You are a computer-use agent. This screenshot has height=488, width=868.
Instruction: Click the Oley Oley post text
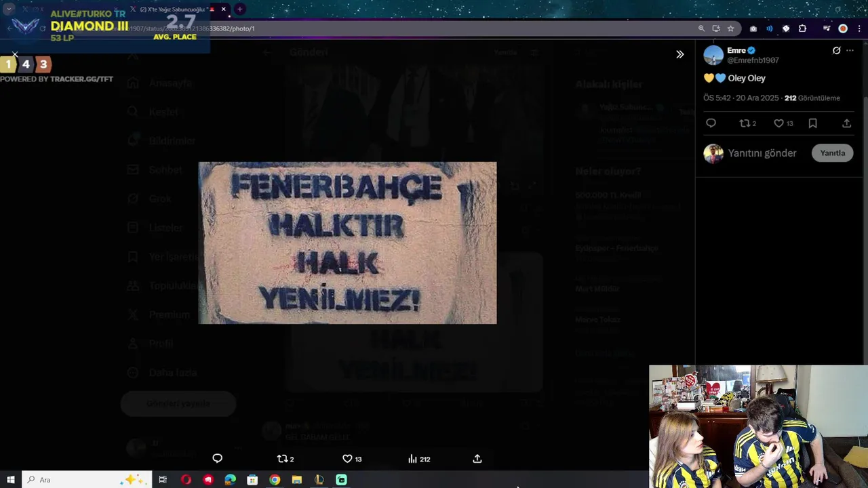[x=747, y=79]
